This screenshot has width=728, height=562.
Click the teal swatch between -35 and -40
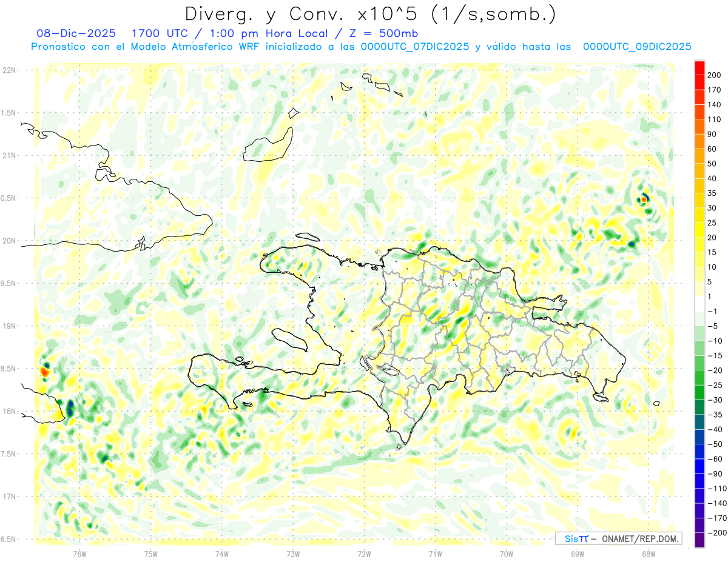coord(699,423)
